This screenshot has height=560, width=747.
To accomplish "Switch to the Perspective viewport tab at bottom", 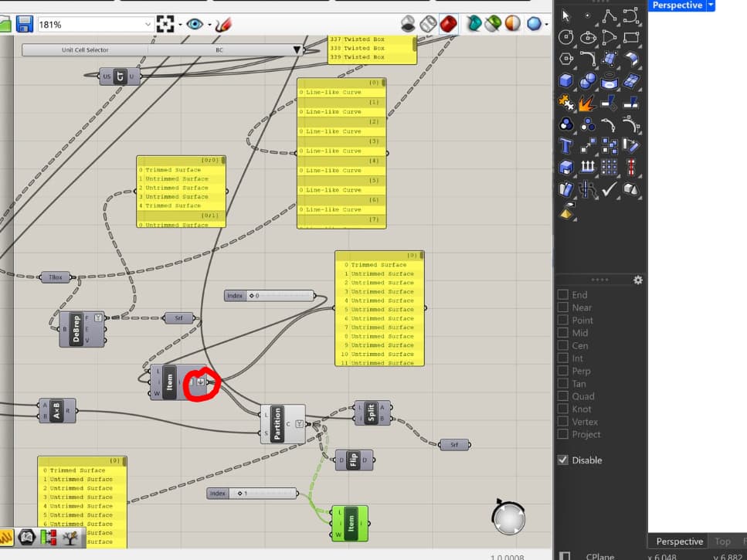I will [679, 541].
